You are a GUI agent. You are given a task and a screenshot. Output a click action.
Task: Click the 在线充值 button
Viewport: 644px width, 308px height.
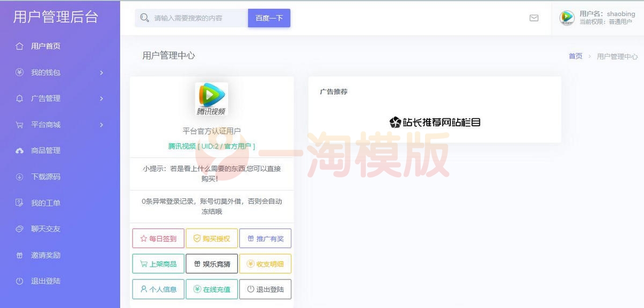click(x=211, y=289)
